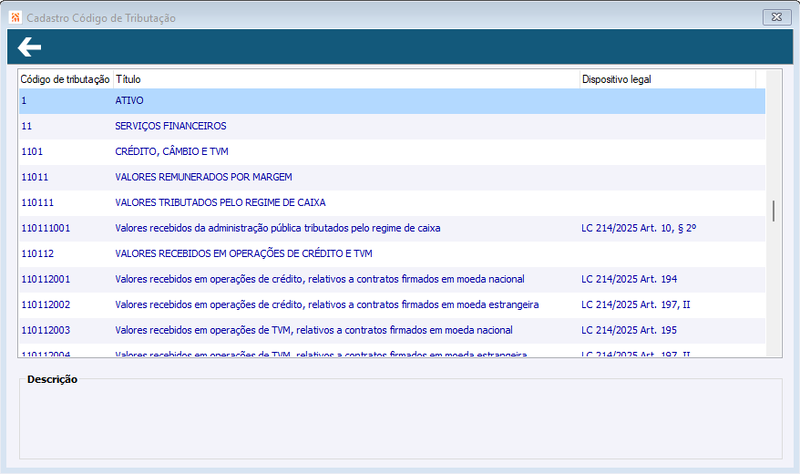This screenshot has height=474, width=800.
Task: Click inside the Descrição text area
Action: 401,421
